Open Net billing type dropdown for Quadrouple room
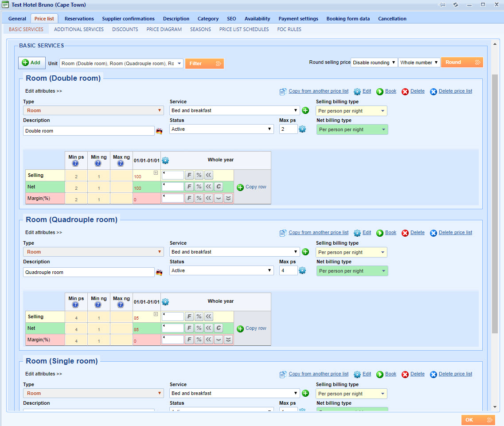 tap(352, 271)
